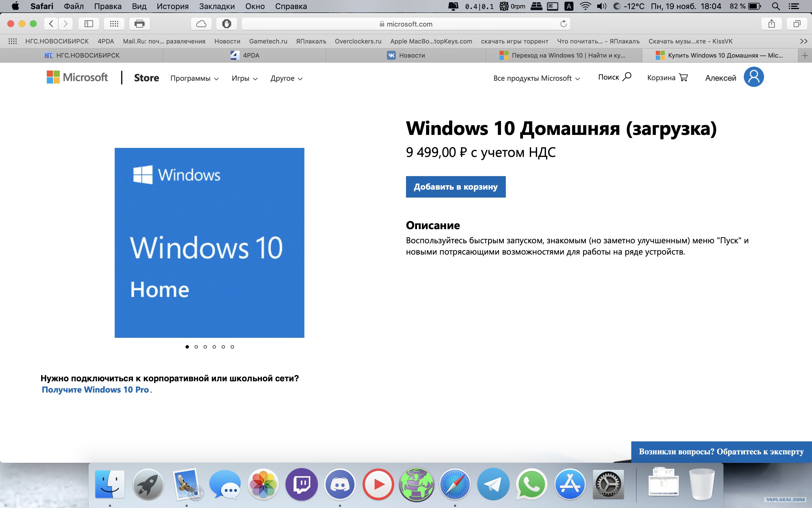Expand the Игры dropdown
This screenshot has height=508, width=812.
(x=245, y=78)
